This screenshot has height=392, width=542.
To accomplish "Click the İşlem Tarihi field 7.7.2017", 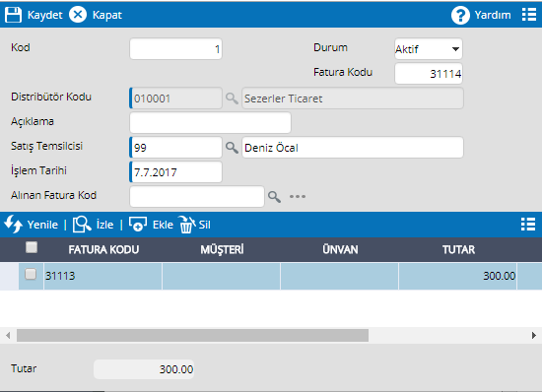I will pyautogui.click(x=175, y=172).
